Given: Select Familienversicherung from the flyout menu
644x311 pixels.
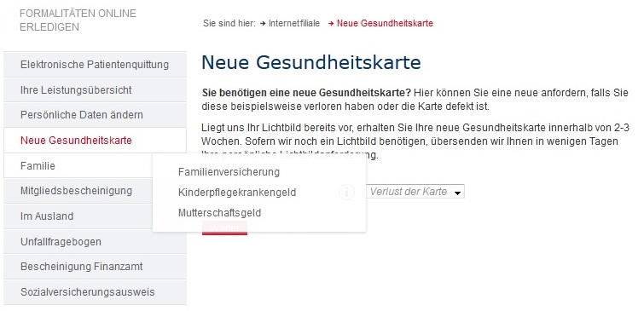Looking at the screenshot, I should (229, 171).
